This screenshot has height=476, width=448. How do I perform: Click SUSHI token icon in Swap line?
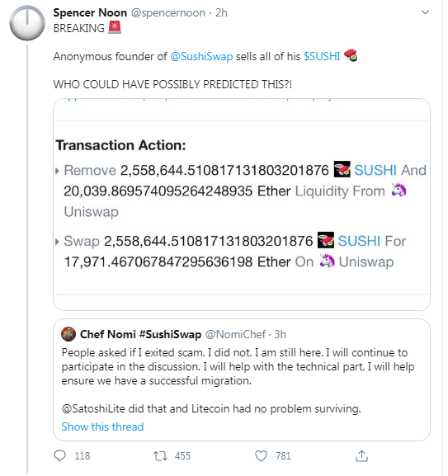pyautogui.click(x=326, y=240)
